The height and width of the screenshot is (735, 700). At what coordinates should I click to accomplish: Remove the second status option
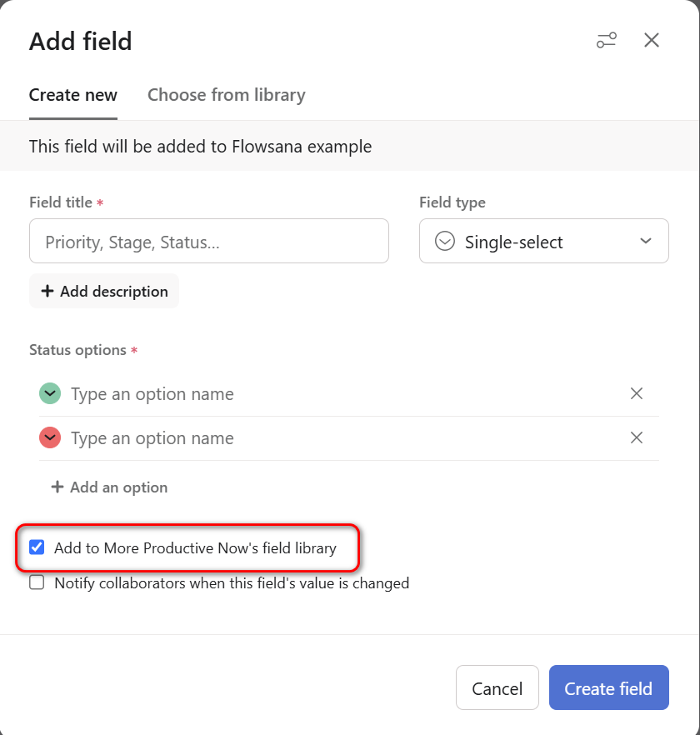637,437
